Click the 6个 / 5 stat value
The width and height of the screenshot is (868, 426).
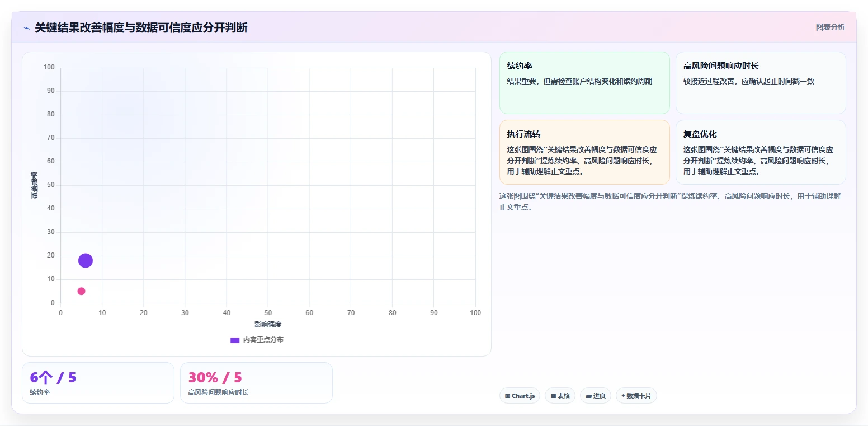point(53,378)
